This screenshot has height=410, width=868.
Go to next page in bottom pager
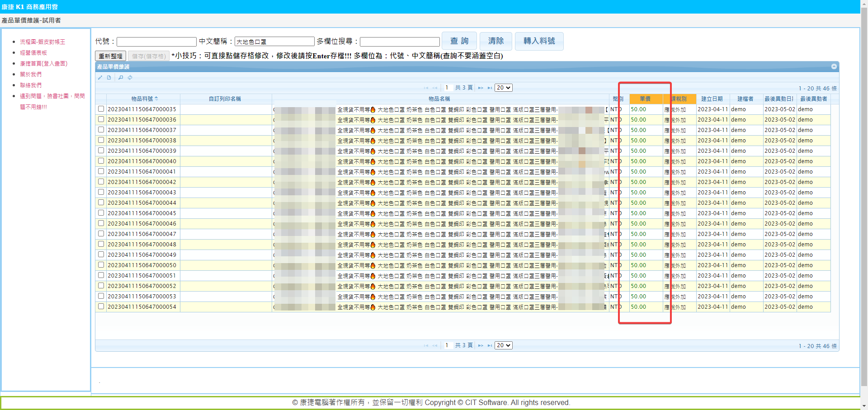point(481,346)
